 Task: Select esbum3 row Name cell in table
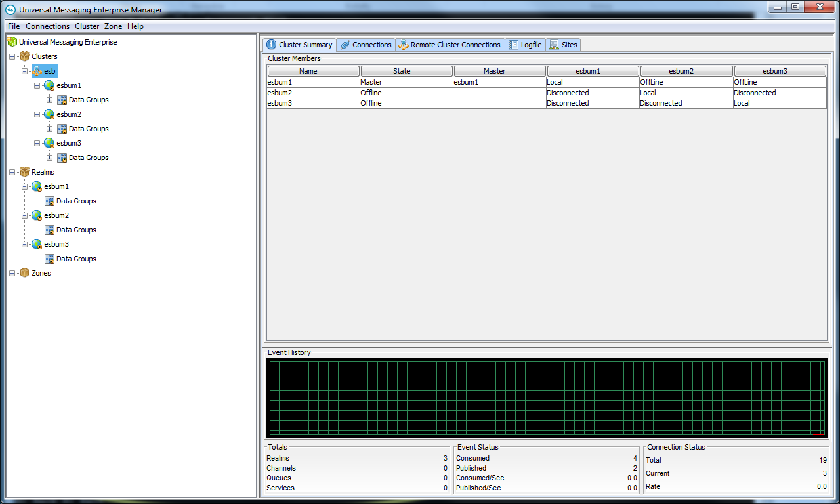tap(313, 103)
